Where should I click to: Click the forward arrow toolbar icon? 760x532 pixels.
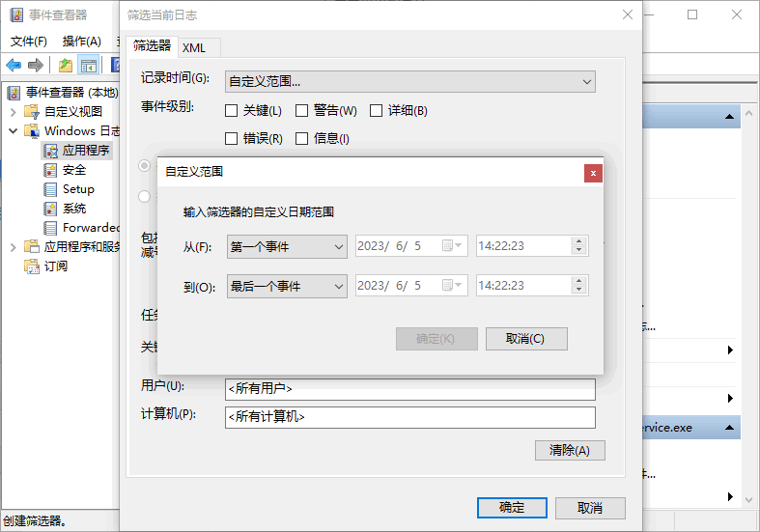tap(36, 65)
